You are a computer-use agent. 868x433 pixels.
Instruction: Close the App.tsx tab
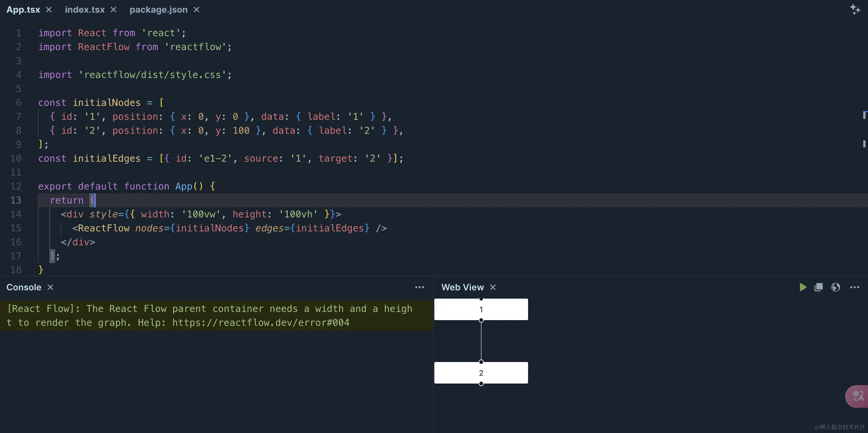click(49, 10)
